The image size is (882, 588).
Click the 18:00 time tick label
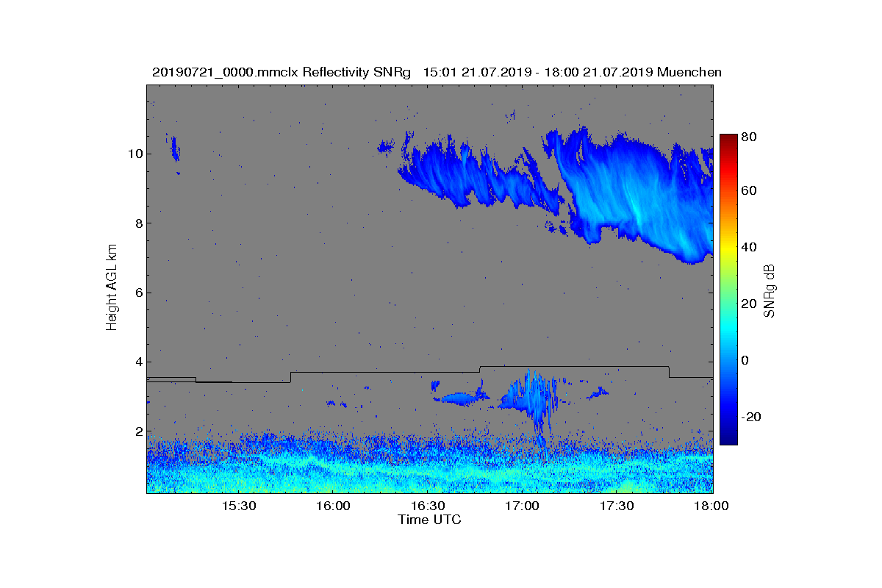[x=711, y=506]
